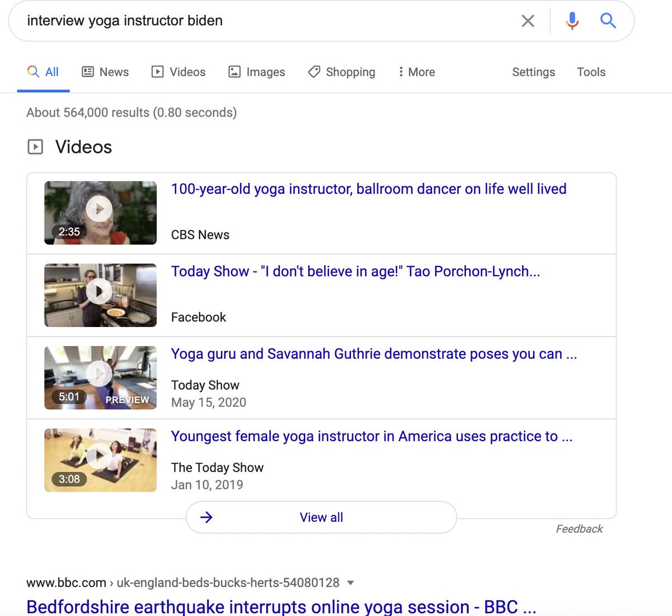Play the Tao Porchon-Lynch Facebook video thumbnail
The image size is (672, 616).
100,295
